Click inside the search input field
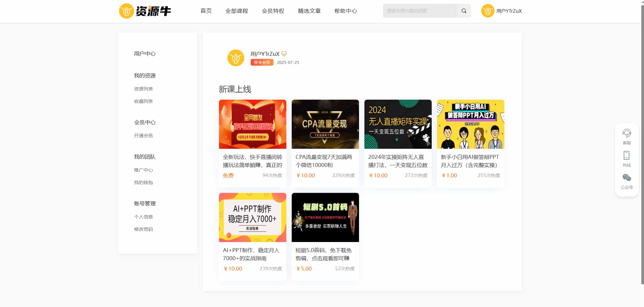Viewport: 644px width, 307px height. [x=419, y=10]
